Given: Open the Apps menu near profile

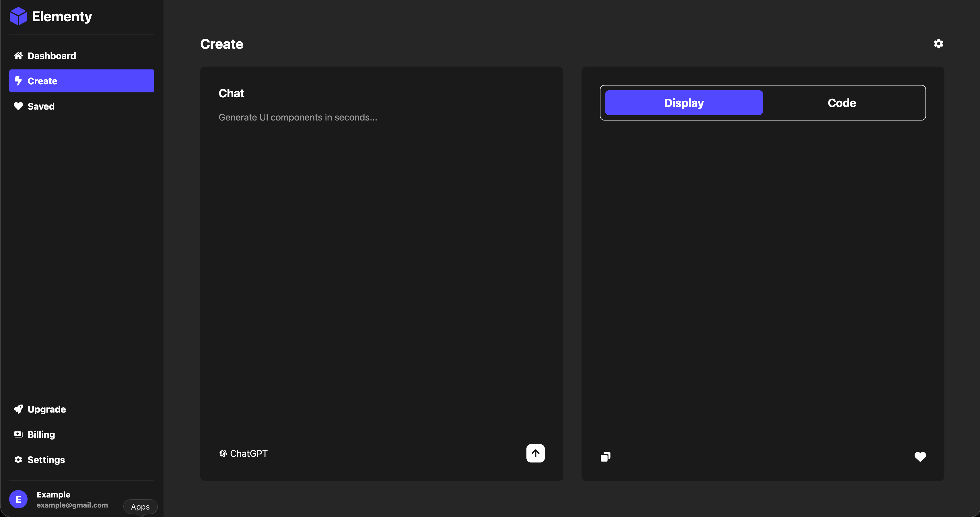Looking at the screenshot, I should [140, 507].
